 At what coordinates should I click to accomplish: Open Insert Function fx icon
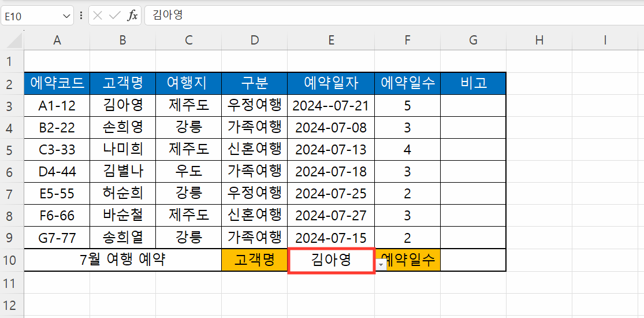[x=132, y=16]
